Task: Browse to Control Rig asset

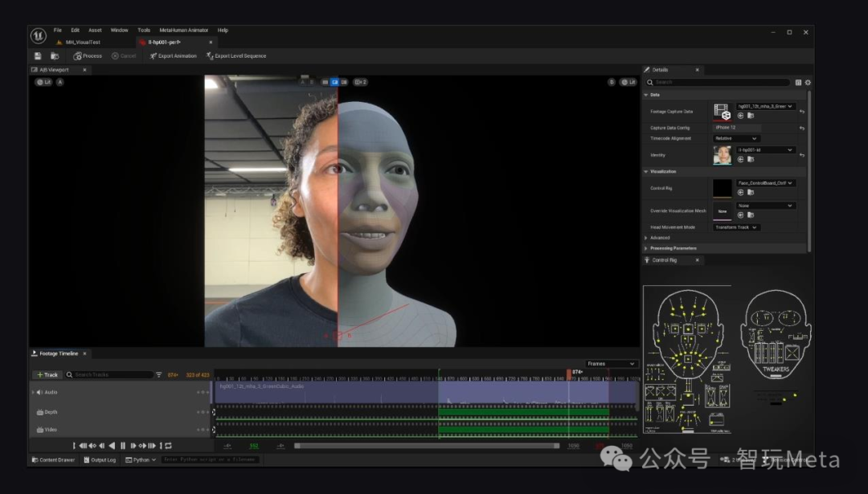Action: (x=751, y=193)
